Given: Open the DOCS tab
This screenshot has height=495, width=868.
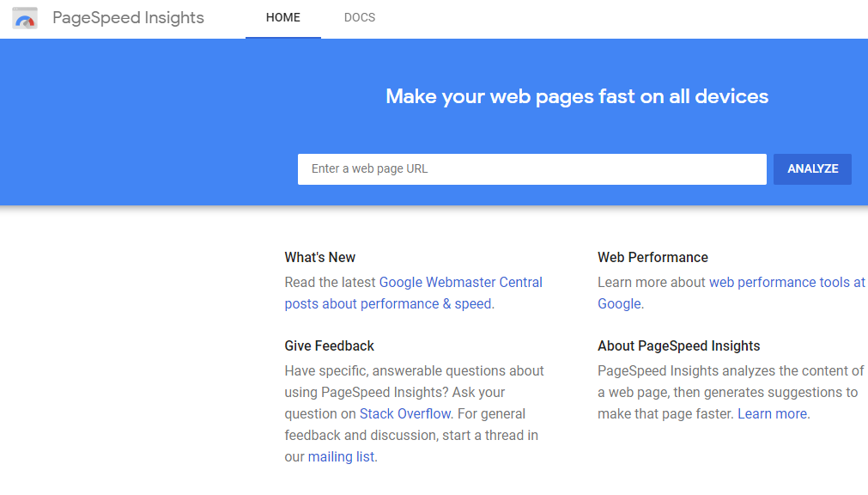Looking at the screenshot, I should 360,18.
